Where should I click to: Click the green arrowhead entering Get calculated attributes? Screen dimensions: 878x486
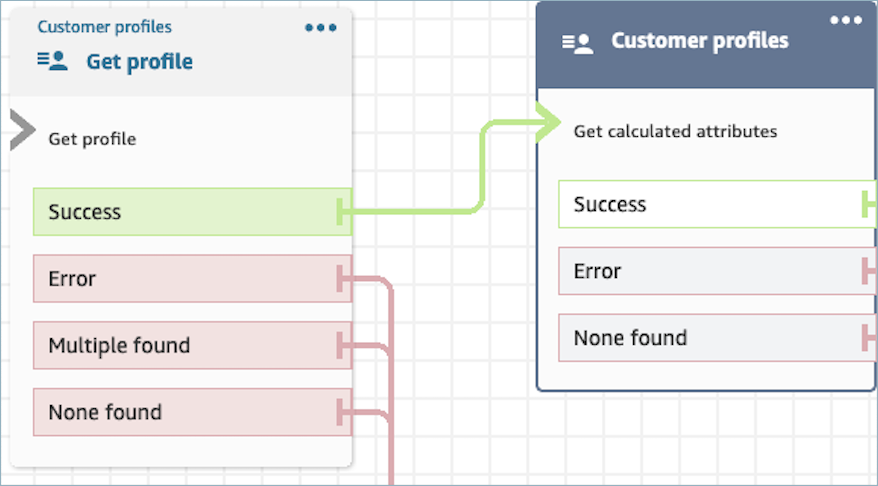(x=546, y=125)
